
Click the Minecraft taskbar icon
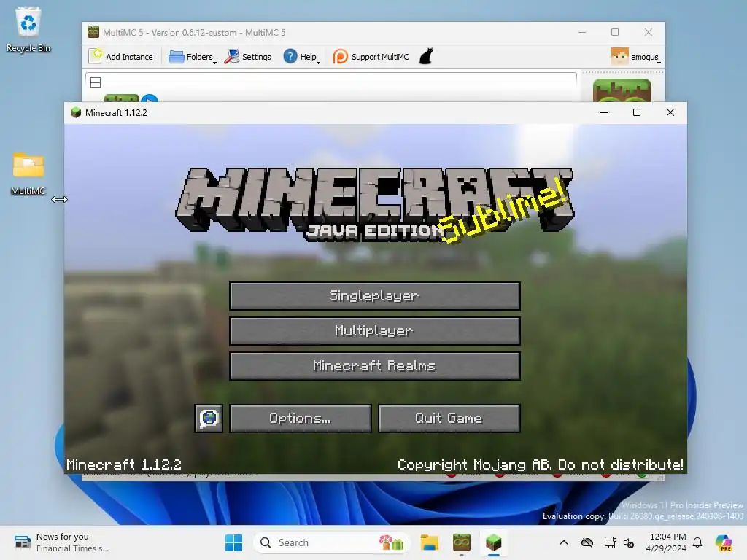coord(494,542)
